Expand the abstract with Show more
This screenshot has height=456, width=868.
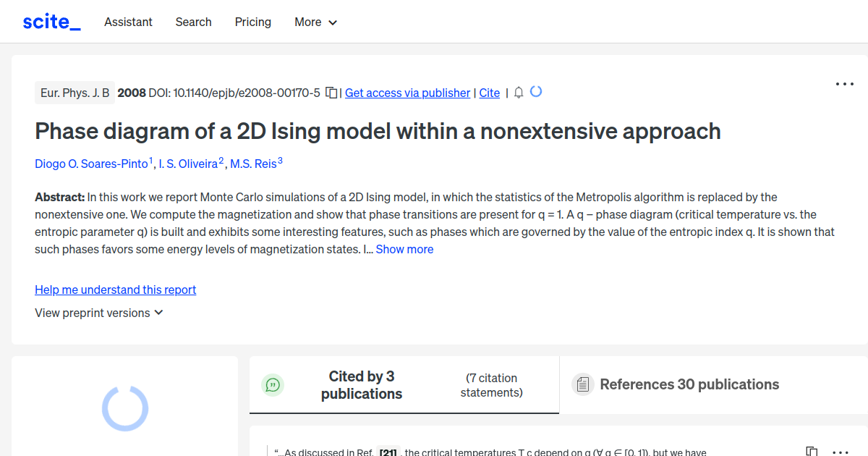404,249
